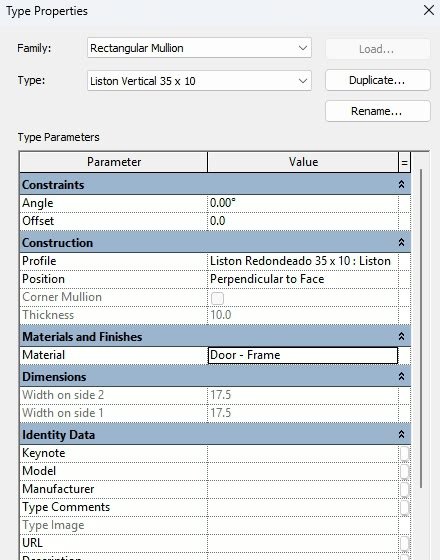The image size is (440, 560).
Task: Click the Rename button
Action: pos(378,111)
